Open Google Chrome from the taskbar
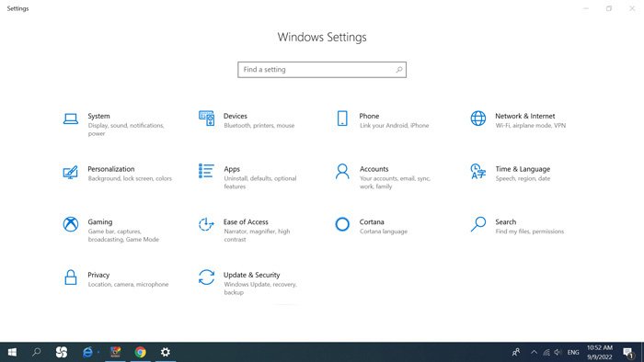This screenshot has width=644, height=362. (141, 352)
